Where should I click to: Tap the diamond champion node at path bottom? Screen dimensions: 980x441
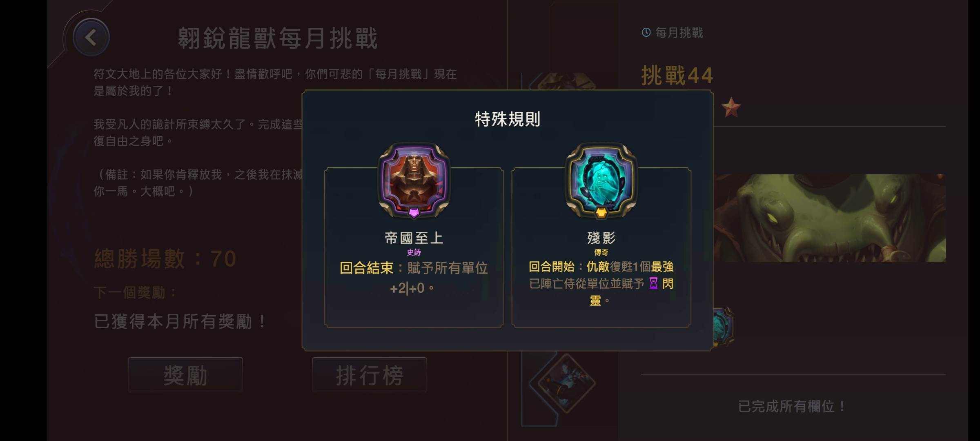coord(565,383)
